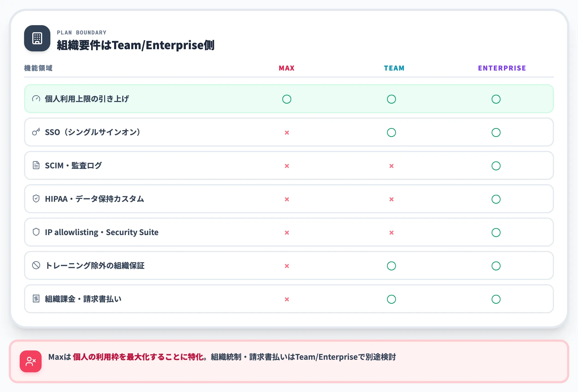Select the 個人利用上限の引き上げ row label
This screenshot has width=578, height=392.
click(87, 99)
